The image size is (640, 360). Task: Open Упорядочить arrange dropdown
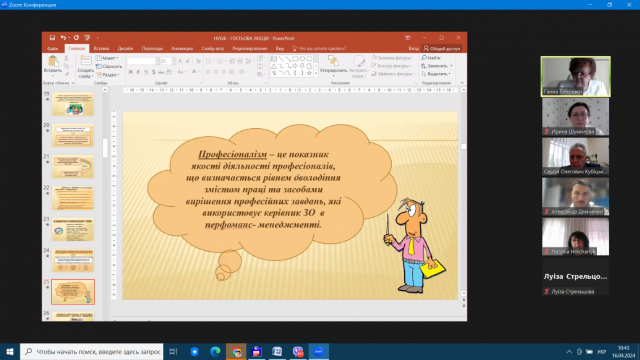[333, 67]
